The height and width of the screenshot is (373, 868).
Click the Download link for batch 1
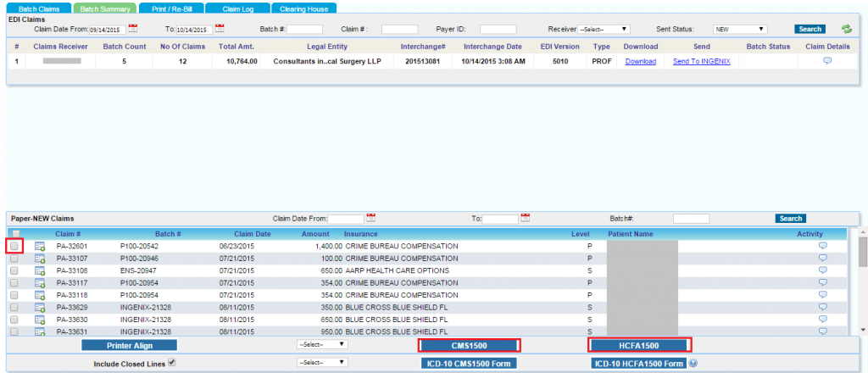[x=641, y=61]
